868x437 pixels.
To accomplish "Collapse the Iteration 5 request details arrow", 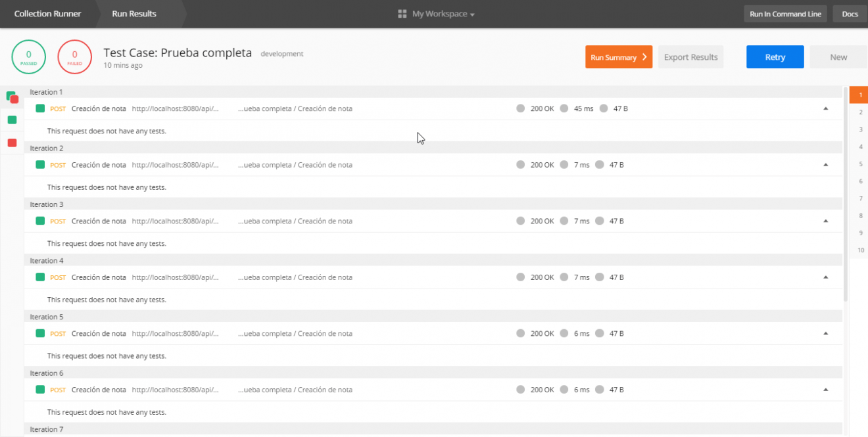I will [x=826, y=333].
